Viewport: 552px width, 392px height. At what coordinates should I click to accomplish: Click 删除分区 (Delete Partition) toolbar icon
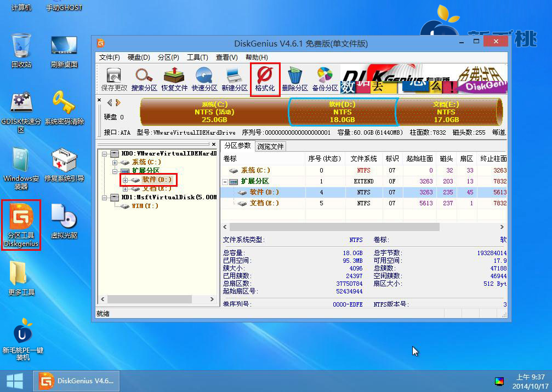click(295, 78)
